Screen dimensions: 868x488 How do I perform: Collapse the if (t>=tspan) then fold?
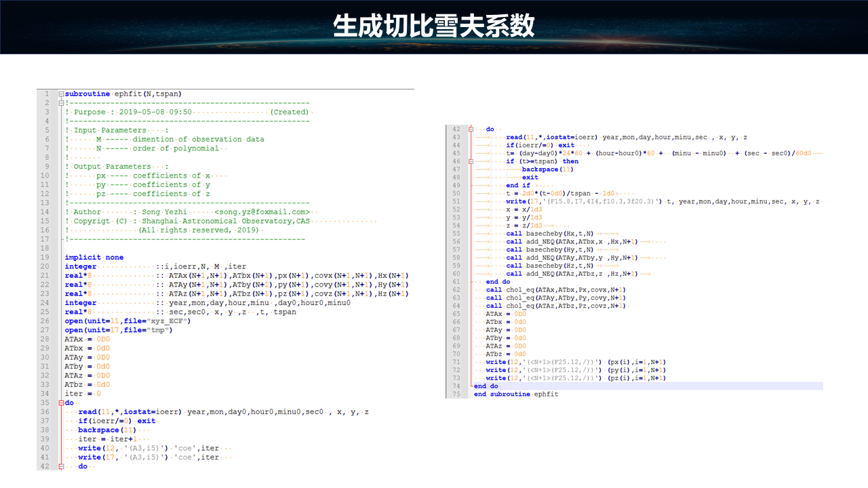(x=470, y=162)
